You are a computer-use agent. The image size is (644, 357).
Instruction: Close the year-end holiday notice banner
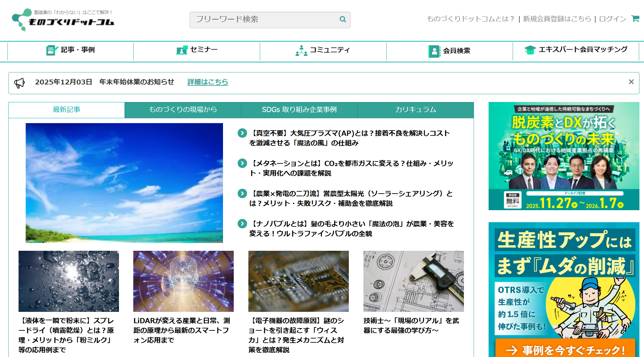click(631, 82)
